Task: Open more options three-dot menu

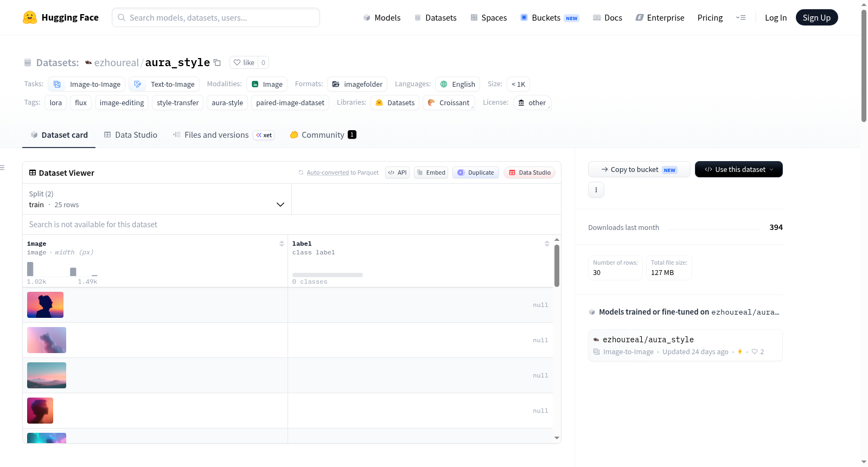Action: (x=596, y=190)
